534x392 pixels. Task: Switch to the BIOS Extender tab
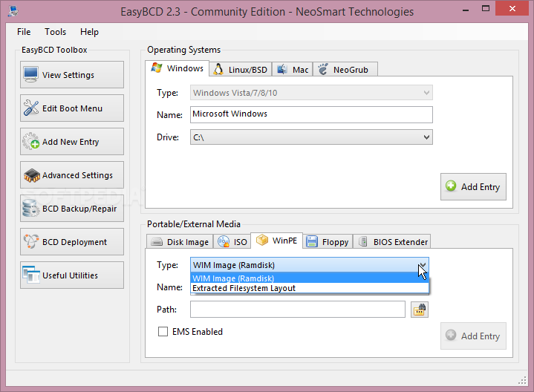391,242
